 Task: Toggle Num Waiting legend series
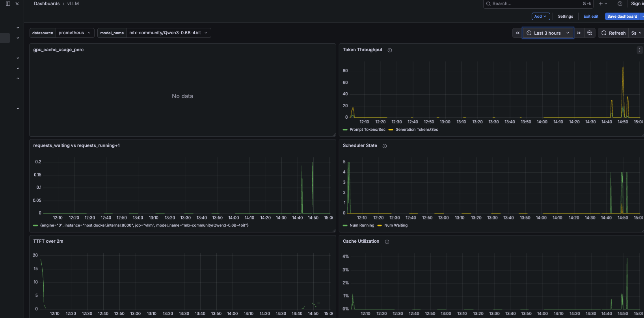(x=396, y=225)
